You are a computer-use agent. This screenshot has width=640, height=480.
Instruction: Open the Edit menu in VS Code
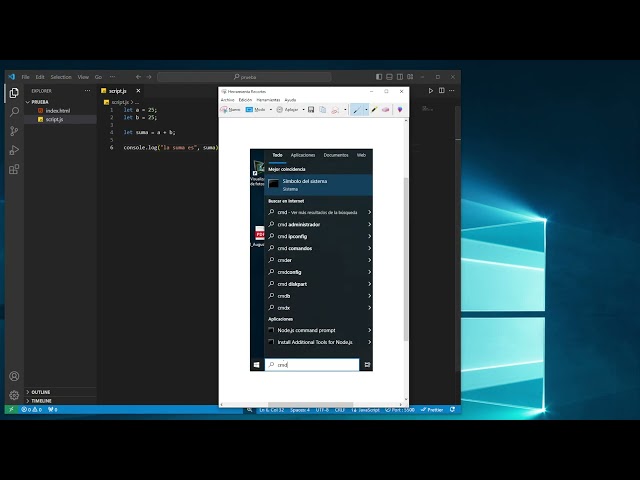pyautogui.click(x=40, y=77)
